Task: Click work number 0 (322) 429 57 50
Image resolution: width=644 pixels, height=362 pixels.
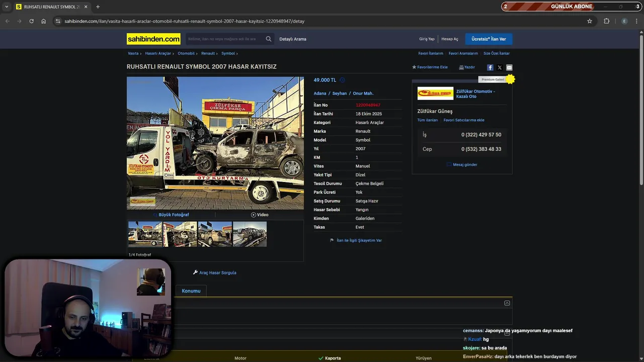Action: (481, 135)
